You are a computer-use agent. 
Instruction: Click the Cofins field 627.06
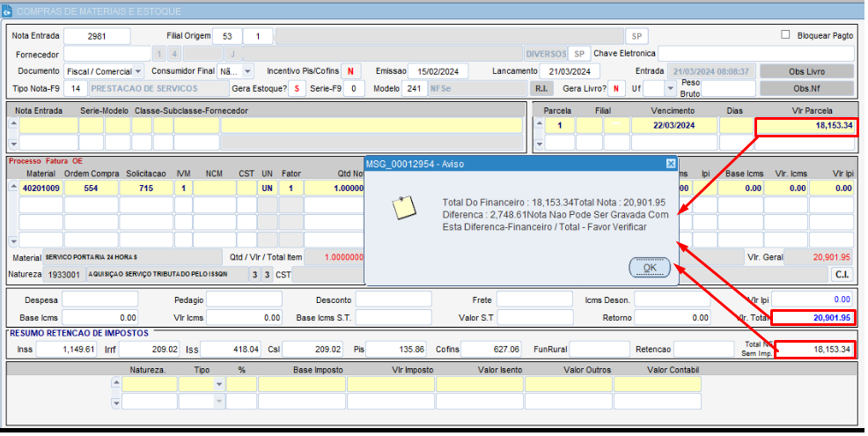[x=491, y=350]
